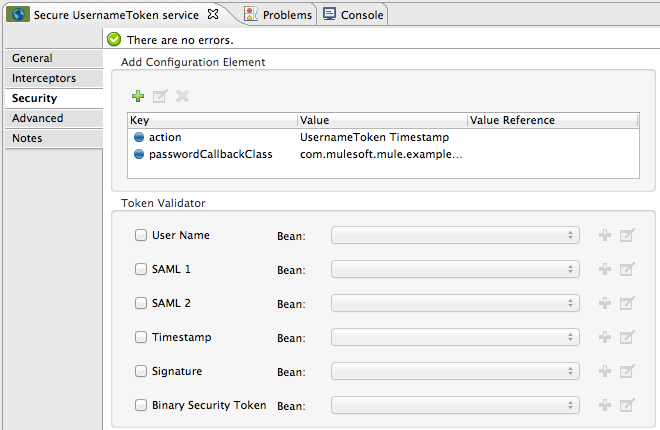This screenshot has height=430, width=660.
Task: Select the Interceptors section in sidebar
Action: [44, 78]
